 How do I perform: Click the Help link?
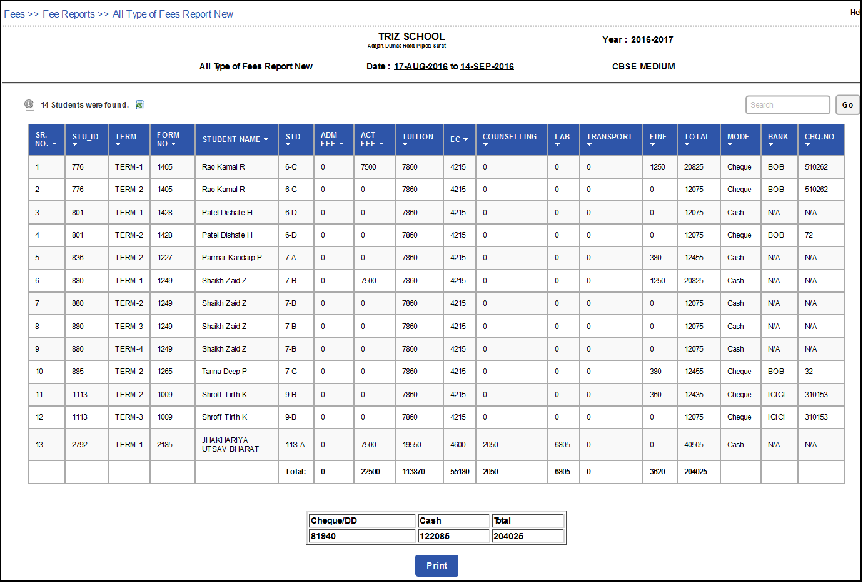[855, 12]
